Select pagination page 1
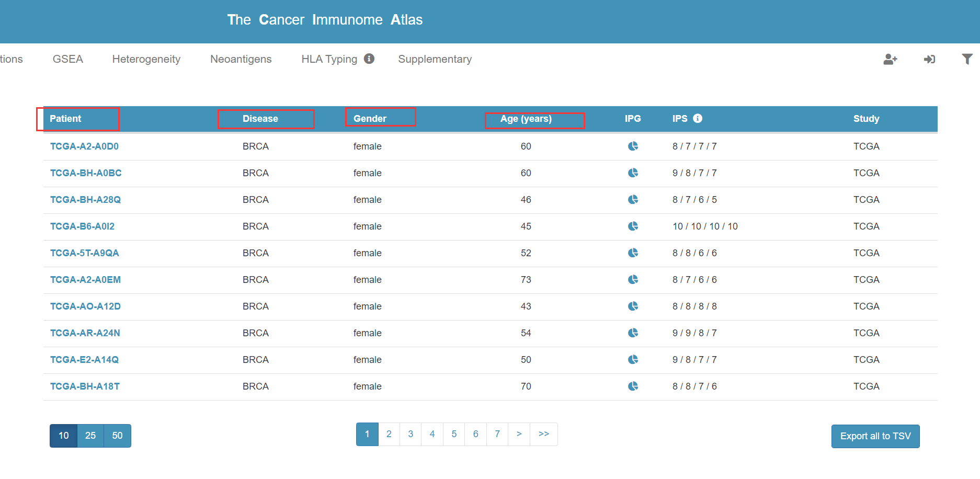The width and height of the screenshot is (980, 479). (x=367, y=434)
